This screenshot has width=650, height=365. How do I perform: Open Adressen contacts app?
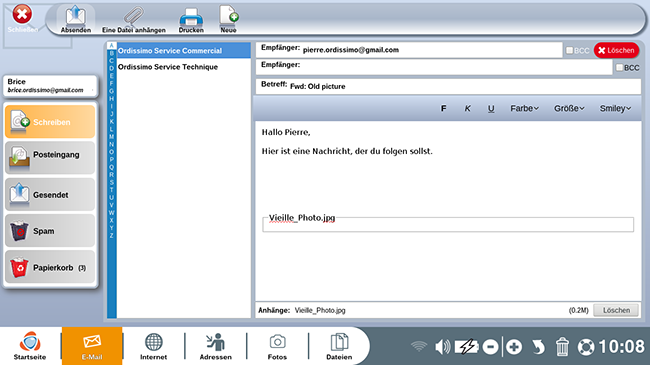tap(216, 346)
